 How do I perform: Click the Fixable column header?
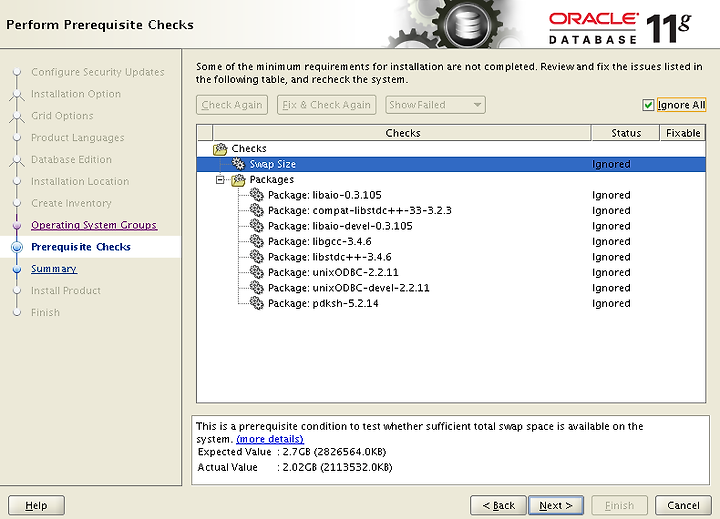(683, 133)
